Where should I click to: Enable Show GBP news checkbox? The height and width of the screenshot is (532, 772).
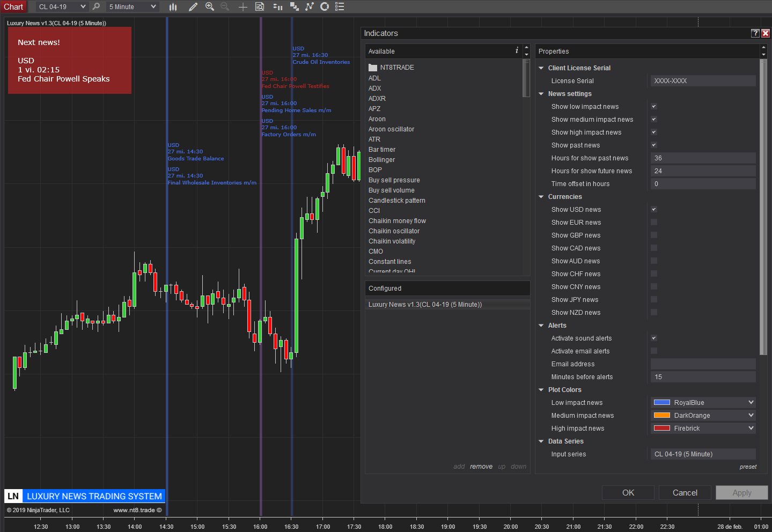coord(653,235)
